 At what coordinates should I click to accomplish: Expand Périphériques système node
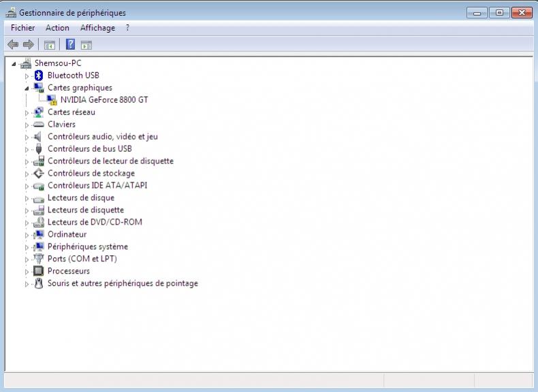tap(27, 247)
